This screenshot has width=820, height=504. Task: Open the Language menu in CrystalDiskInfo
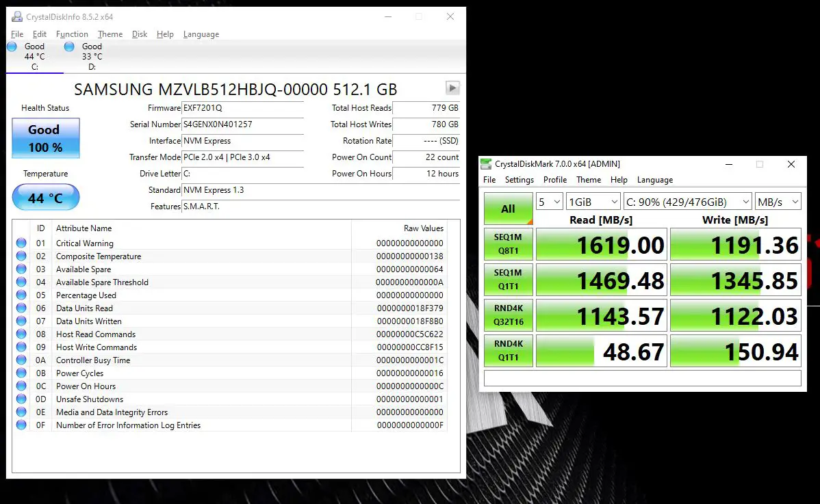201,34
